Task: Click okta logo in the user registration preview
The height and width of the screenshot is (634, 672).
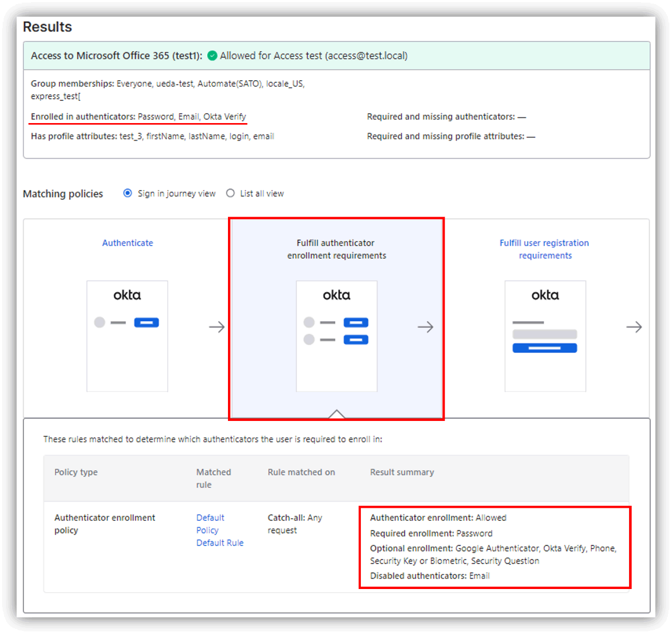Action: point(545,295)
